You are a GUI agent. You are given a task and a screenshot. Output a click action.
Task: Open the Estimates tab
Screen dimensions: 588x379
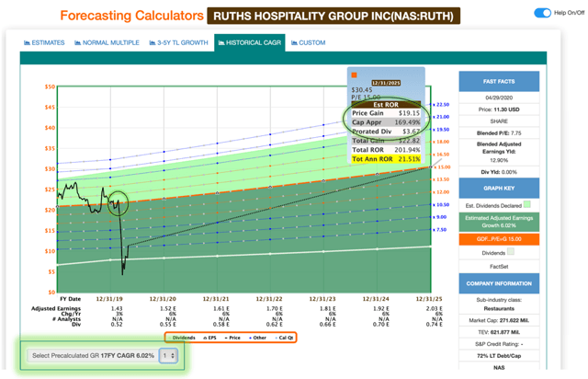point(43,42)
